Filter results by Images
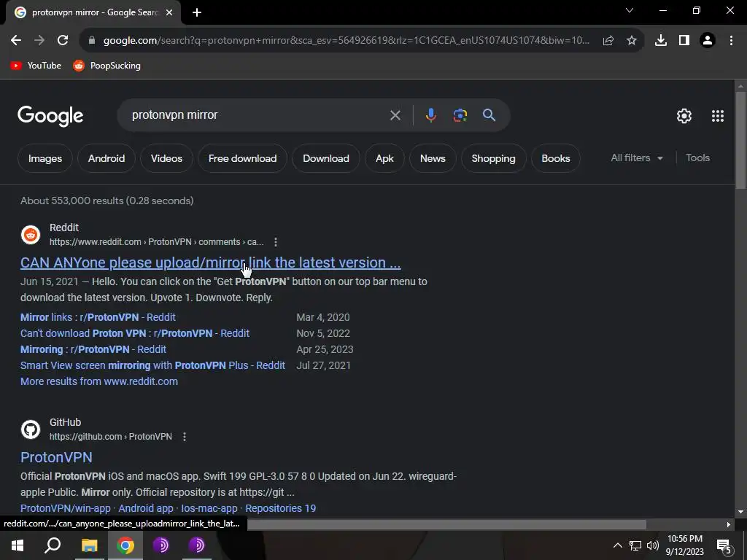 [45, 158]
